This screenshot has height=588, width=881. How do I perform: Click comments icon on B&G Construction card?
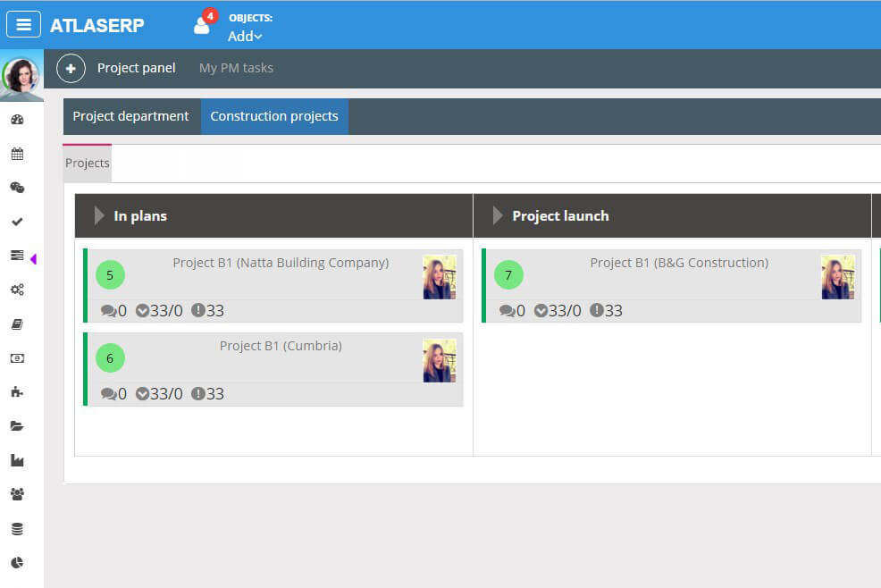508,311
